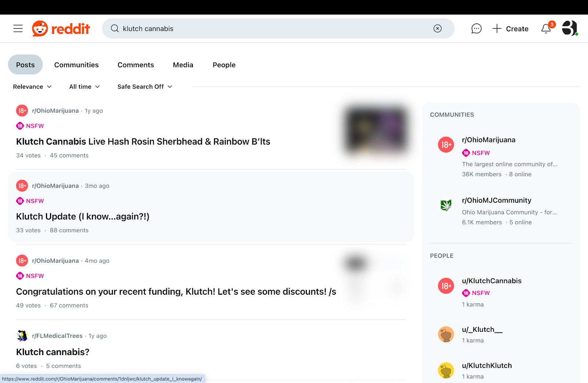Open the Relevance sort dropdown
Viewport: 588px width, 383px height.
32,87
